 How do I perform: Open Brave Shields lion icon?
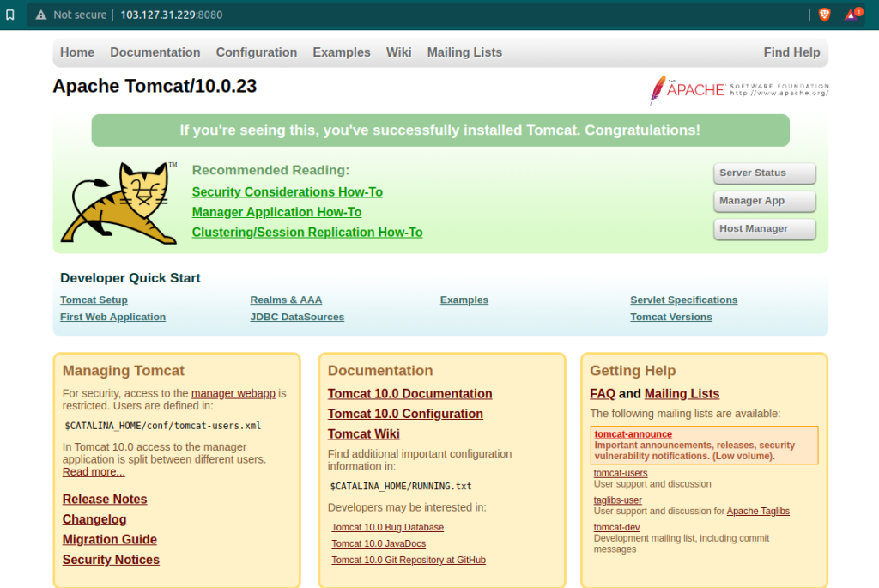coord(824,15)
